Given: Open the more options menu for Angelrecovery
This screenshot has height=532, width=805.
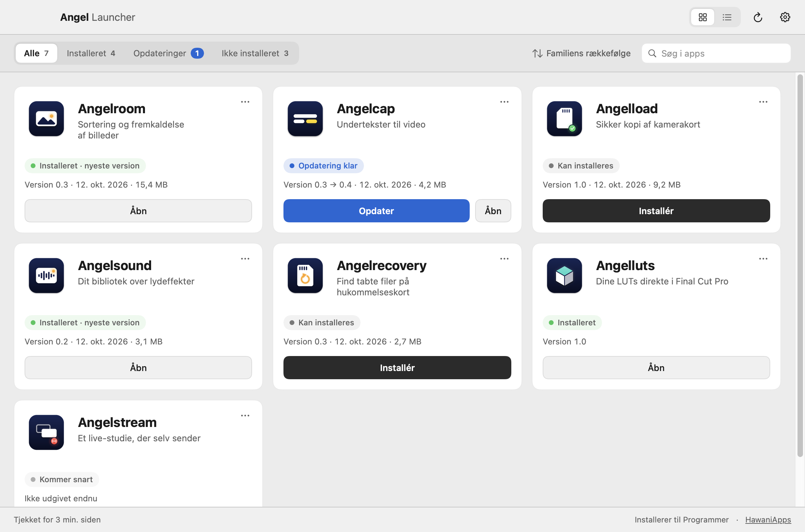Looking at the screenshot, I should point(504,258).
